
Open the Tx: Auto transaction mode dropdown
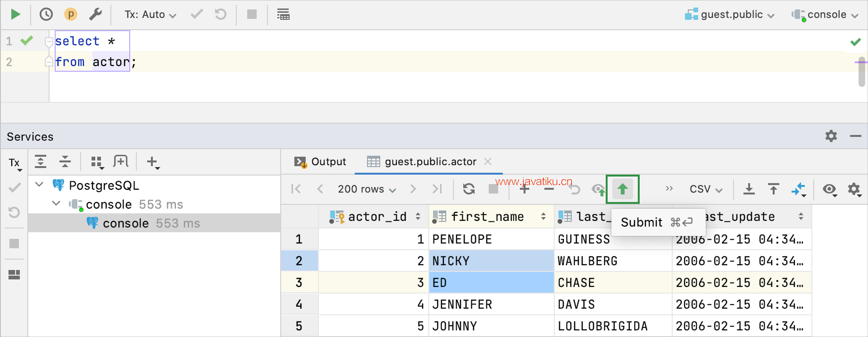point(150,15)
